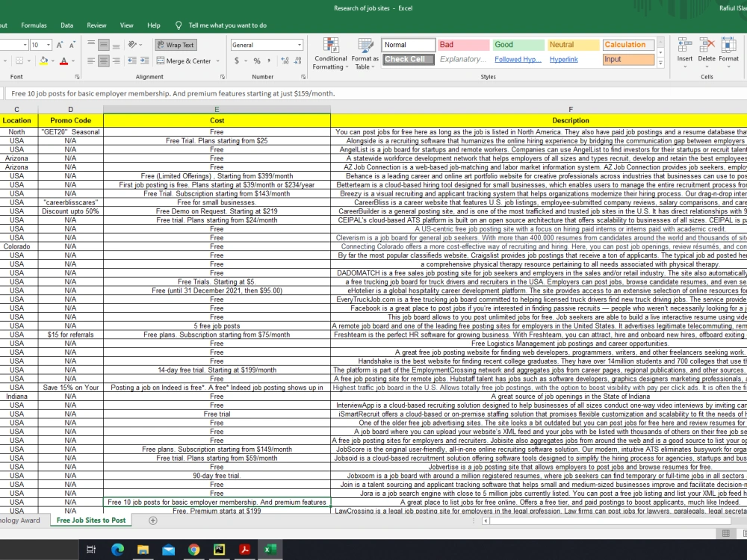Image resolution: width=747 pixels, height=560 pixels.
Task: Apply the accounting dollar format
Action: click(237, 60)
